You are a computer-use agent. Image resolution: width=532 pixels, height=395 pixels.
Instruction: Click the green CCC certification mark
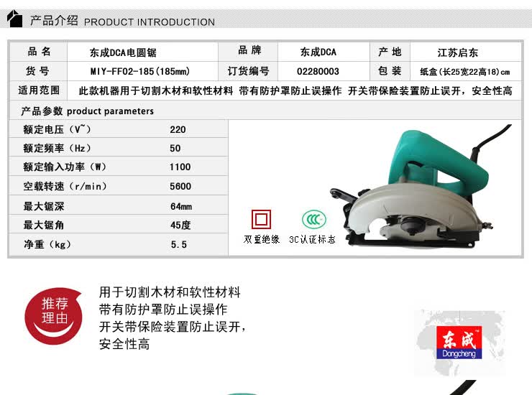tap(314, 220)
